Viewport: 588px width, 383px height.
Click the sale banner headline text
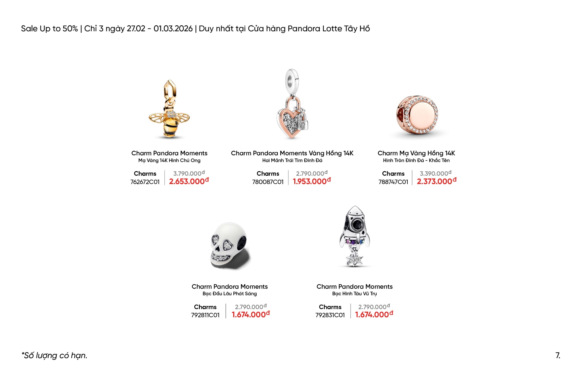tap(195, 29)
